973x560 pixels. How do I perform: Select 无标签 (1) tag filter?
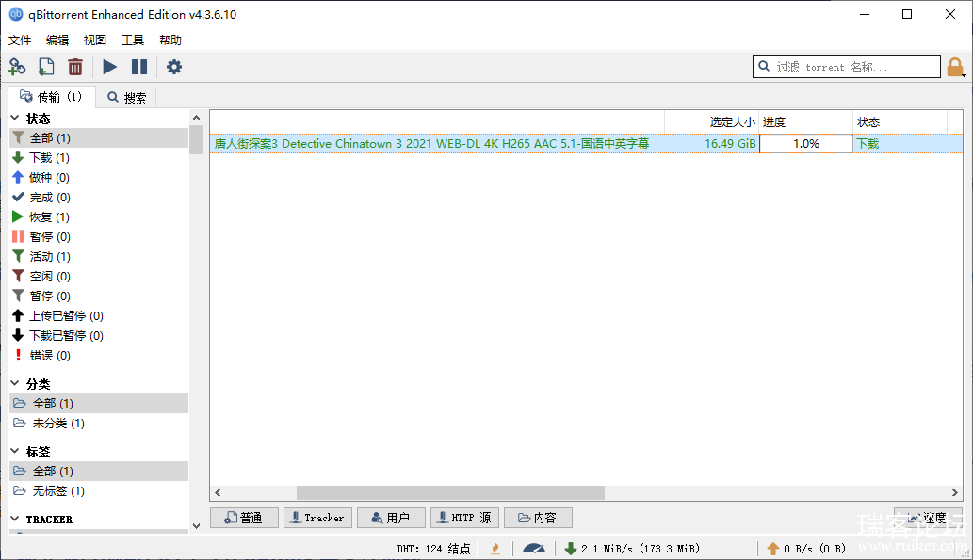(x=99, y=490)
